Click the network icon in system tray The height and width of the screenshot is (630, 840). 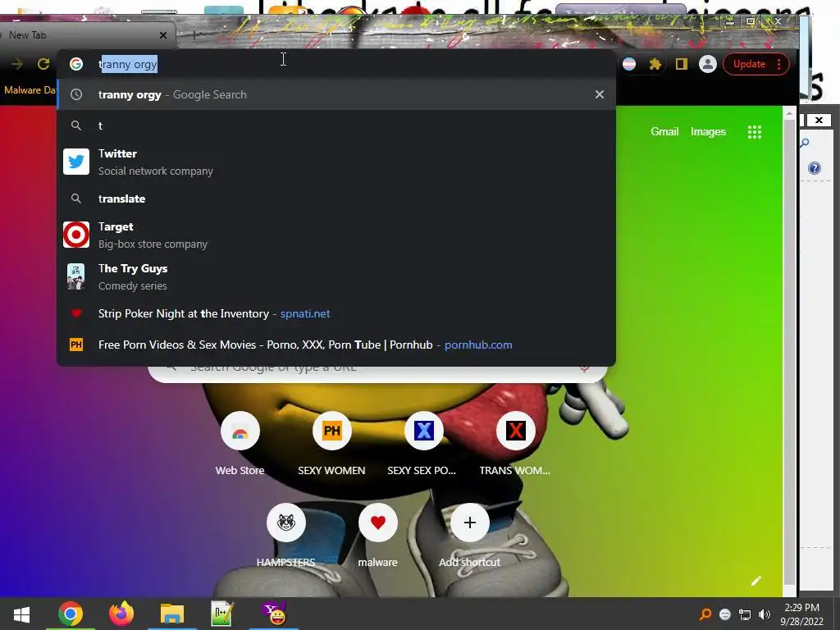click(x=745, y=614)
